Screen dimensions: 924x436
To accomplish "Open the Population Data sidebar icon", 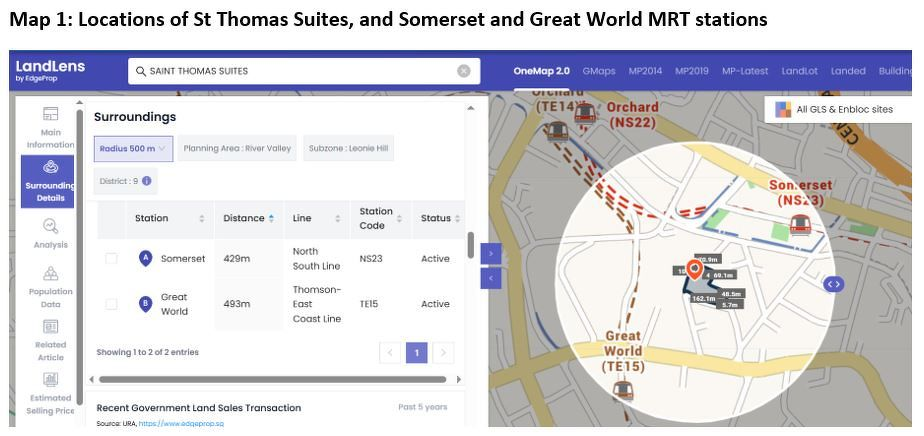I will coord(50,274).
